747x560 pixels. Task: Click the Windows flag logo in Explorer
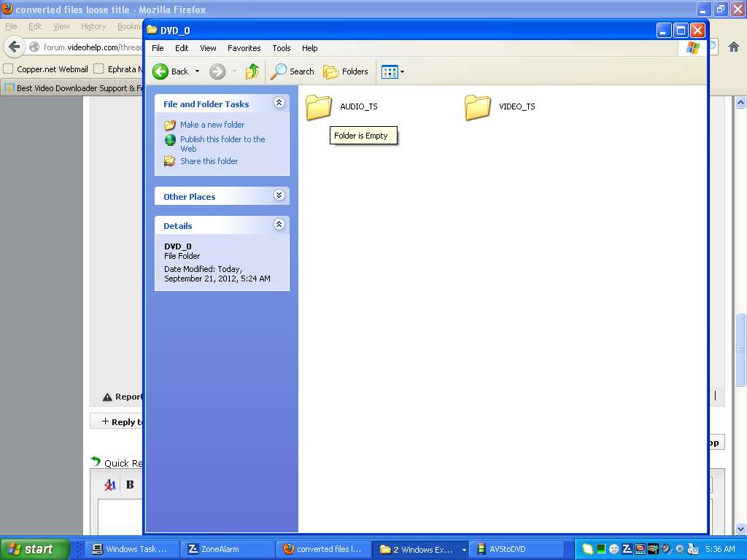click(693, 48)
